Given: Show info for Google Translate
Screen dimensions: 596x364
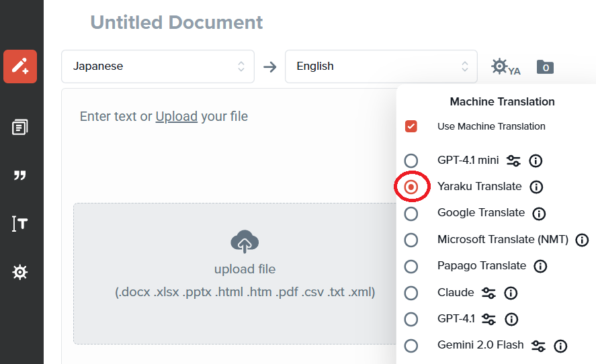Looking at the screenshot, I should (x=539, y=214).
